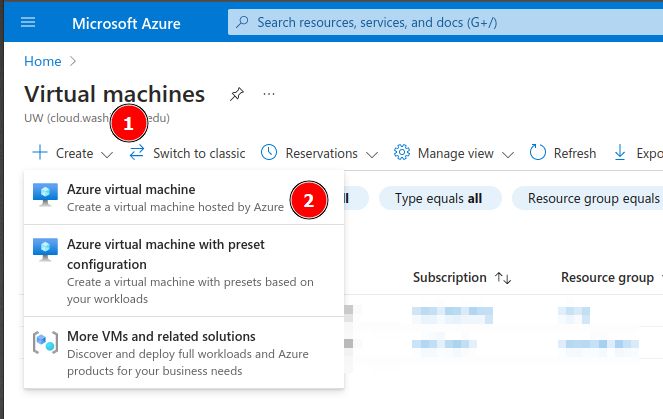Click the Create button label
663x419 pixels.
tap(73, 153)
